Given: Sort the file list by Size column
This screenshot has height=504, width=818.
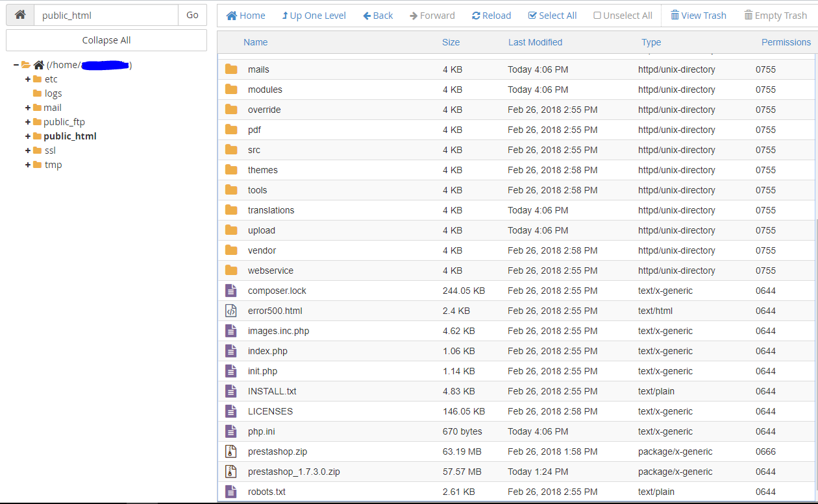Looking at the screenshot, I should pyautogui.click(x=451, y=42).
